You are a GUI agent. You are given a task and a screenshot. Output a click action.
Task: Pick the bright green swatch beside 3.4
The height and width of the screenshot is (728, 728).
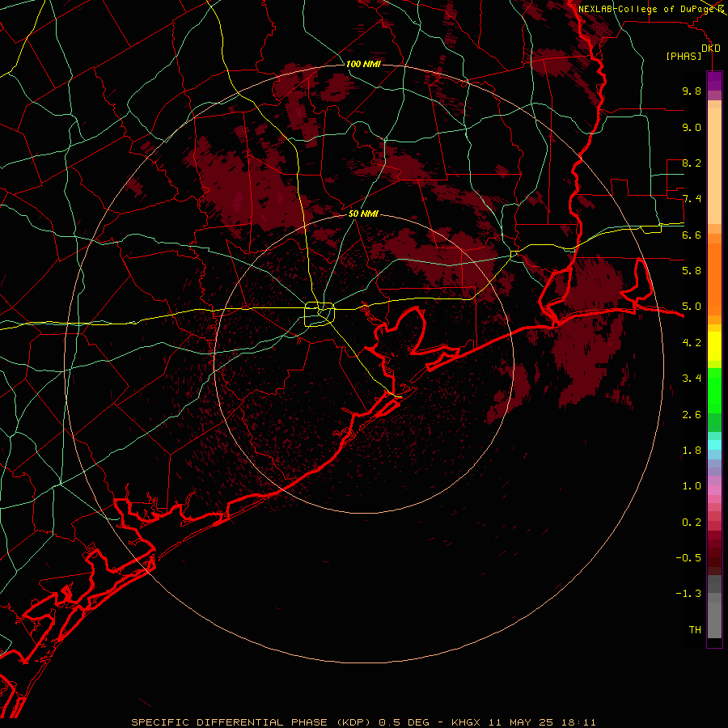(714, 389)
